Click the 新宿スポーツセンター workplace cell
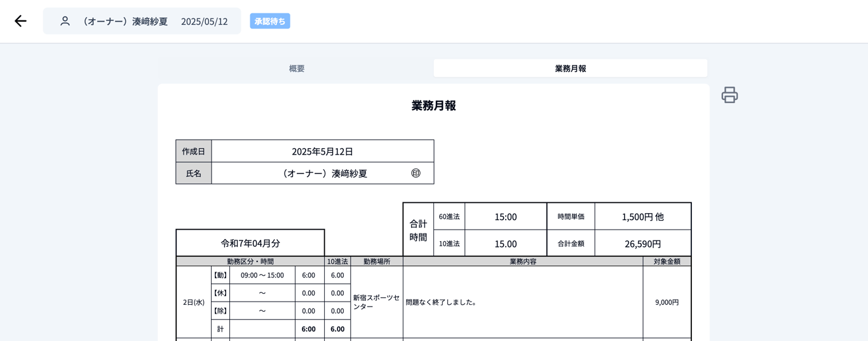 (x=377, y=302)
